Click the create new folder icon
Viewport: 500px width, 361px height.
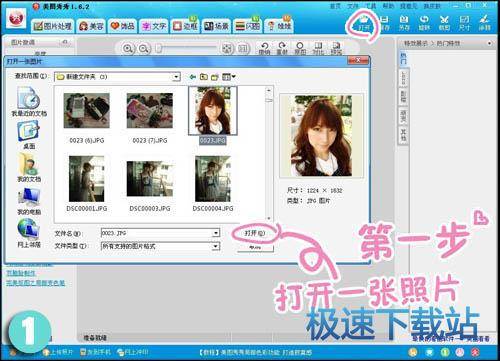tap(215, 77)
